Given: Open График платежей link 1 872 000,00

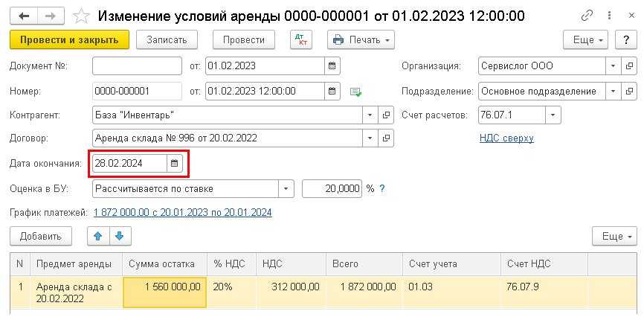Looking at the screenshot, I should point(183,212).
